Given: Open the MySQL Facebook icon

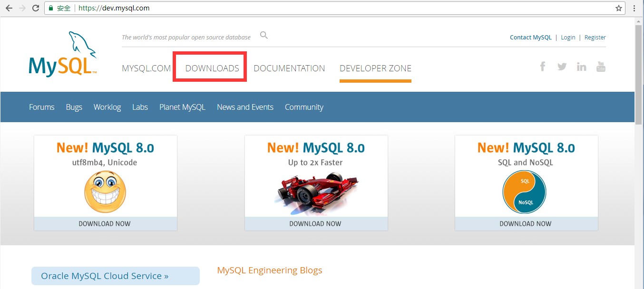Looking at the screenshot, I should pos(542,67).
